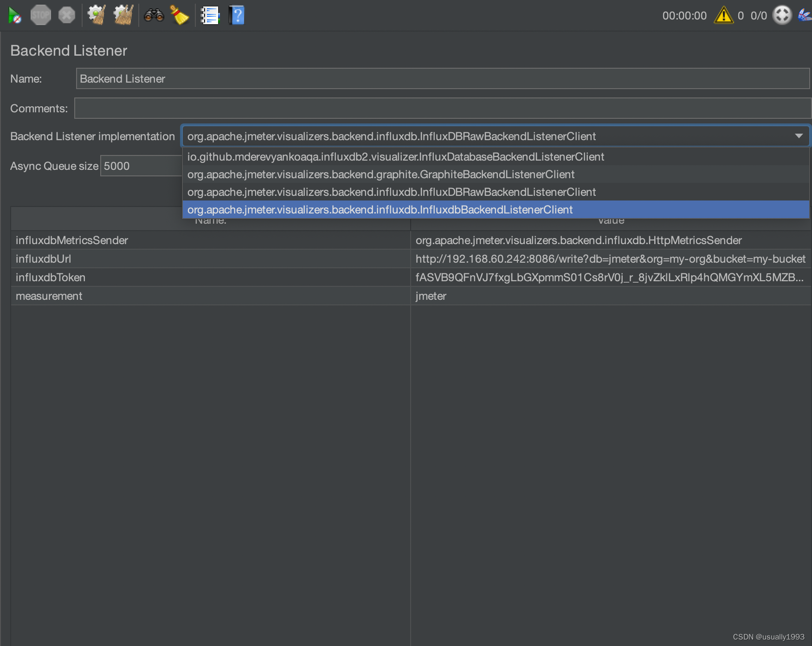Click the influxdbUrl parameter name cell

(211, 259)
